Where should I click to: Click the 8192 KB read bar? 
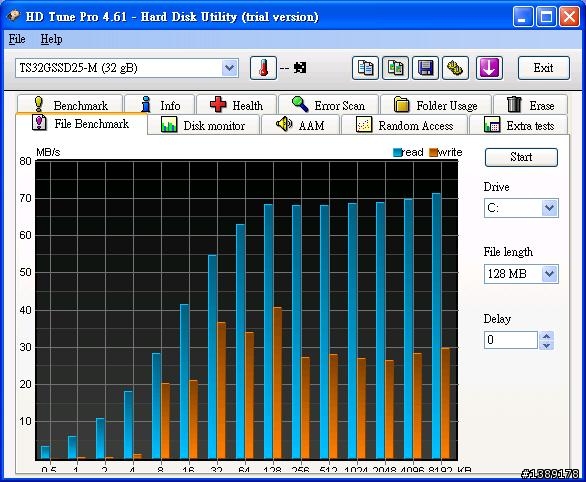437,326
